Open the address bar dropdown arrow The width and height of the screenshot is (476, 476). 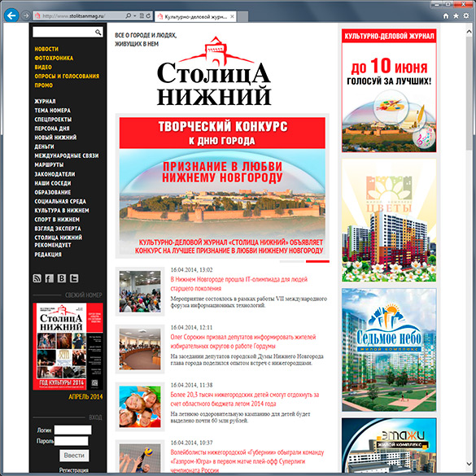pos(135,15)
